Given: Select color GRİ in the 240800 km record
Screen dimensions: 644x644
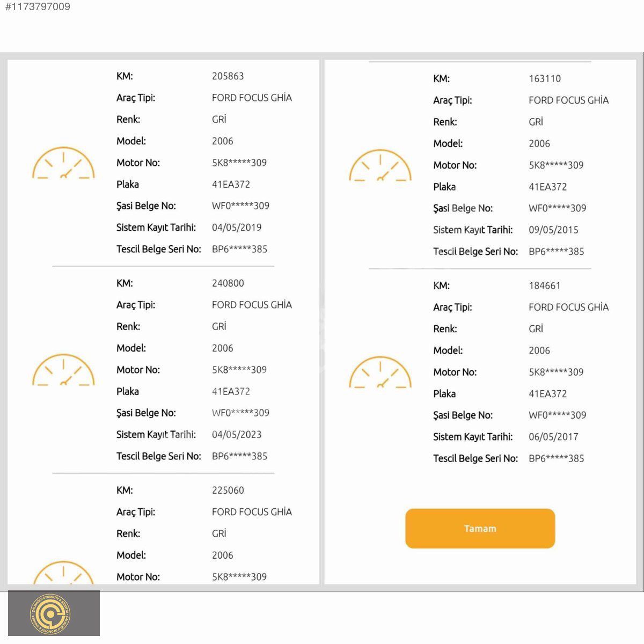Looking at the screenshot, I should pos(219,326).
